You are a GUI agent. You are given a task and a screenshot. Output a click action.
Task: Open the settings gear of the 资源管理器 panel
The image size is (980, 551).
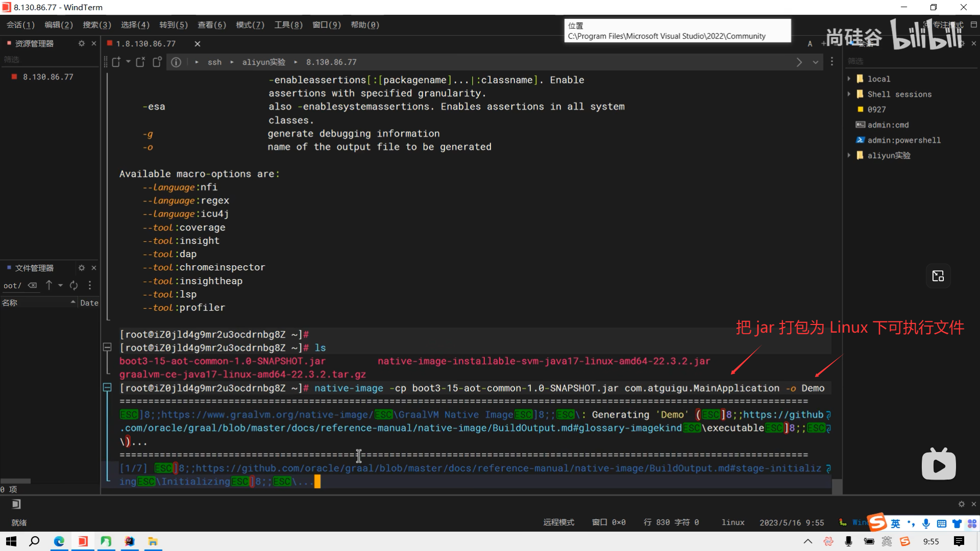[82, 43]
